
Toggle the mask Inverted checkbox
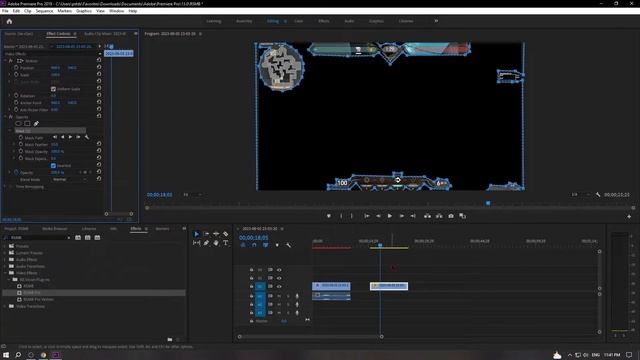pyautogui.click(x=53, y=165)
